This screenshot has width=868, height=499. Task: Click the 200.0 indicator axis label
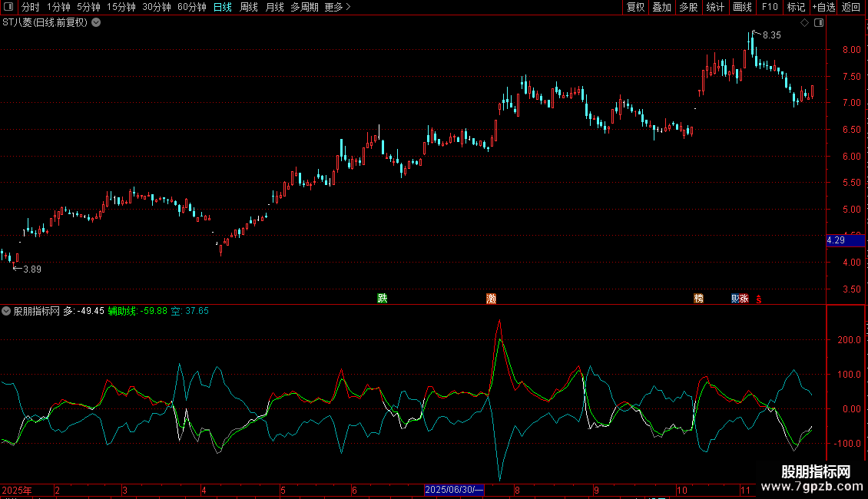pos(849,339)
